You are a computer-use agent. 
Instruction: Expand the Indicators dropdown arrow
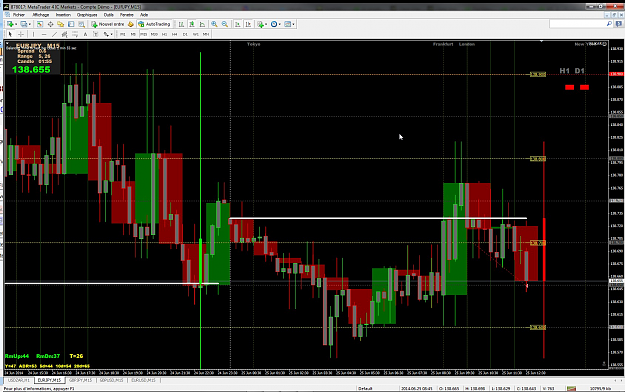pos(266,24)
